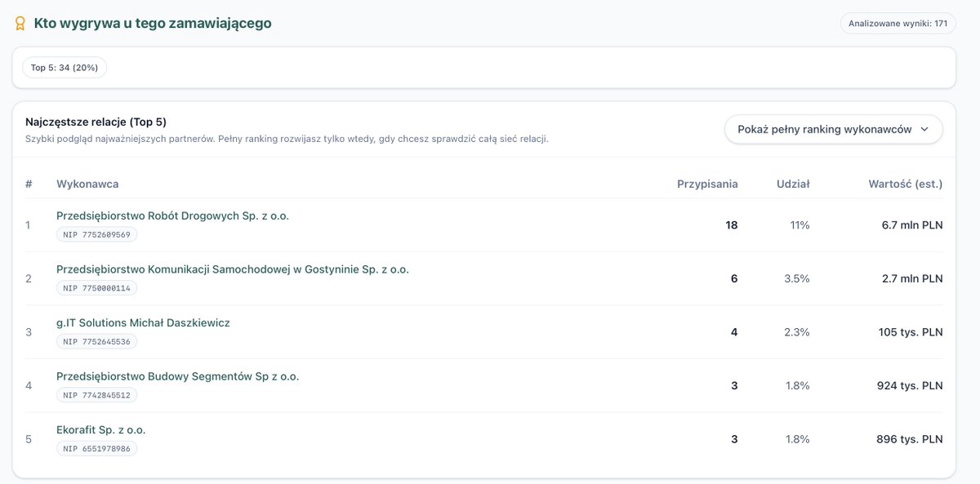Click the NIP 7742845512 tag
This screenshot has width=980, height=484.
96,395
